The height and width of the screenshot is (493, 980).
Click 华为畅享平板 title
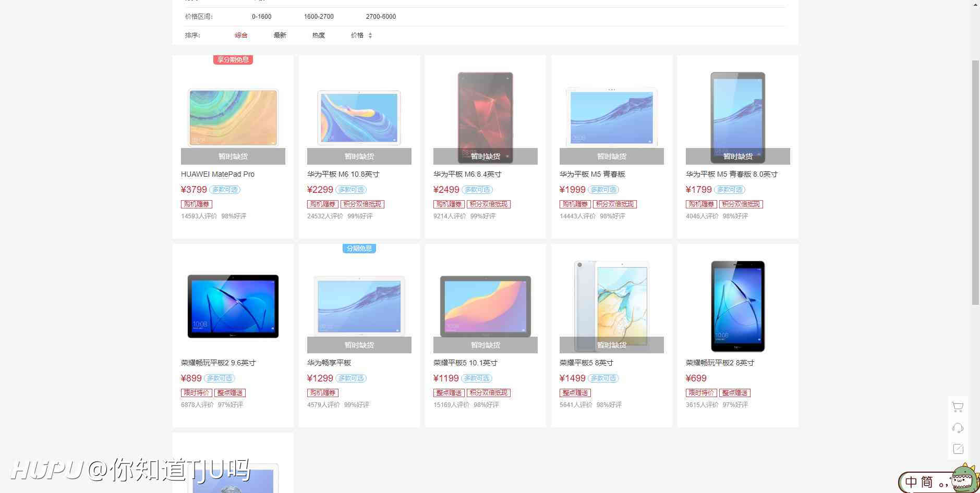329,363
